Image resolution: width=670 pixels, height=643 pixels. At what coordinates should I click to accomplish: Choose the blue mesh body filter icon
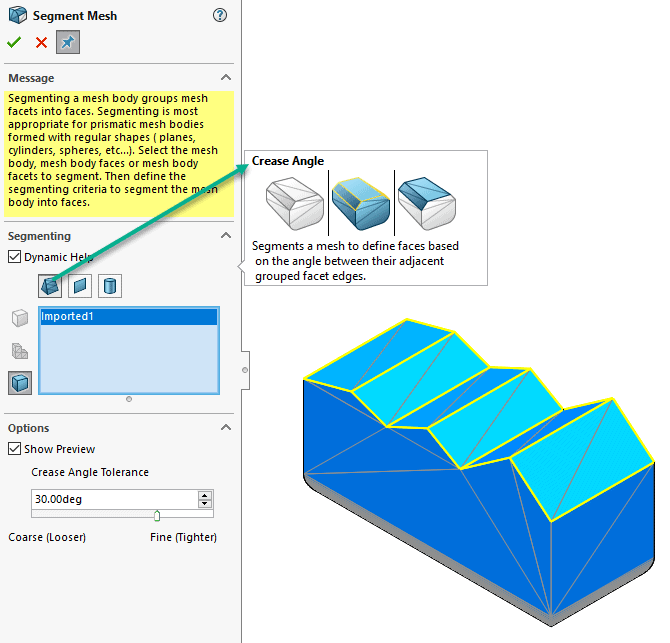pyautogui.click(x=20, y=383)
